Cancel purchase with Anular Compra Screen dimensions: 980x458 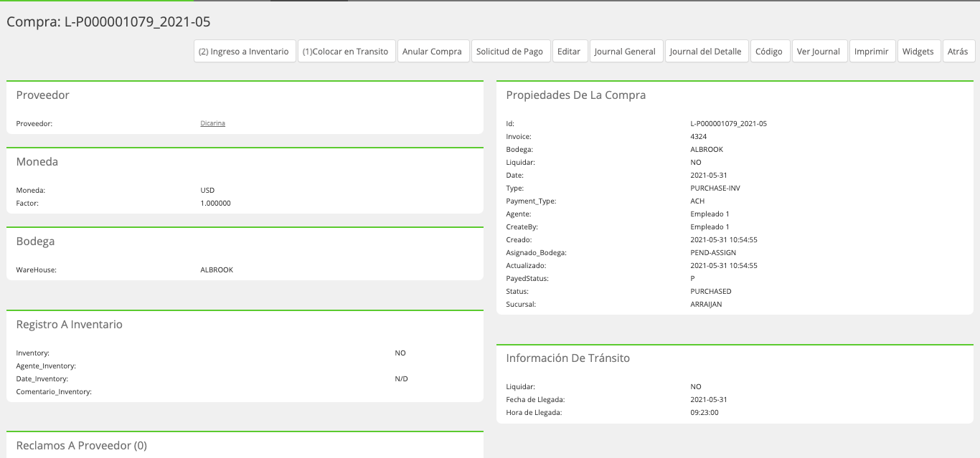coord(433,52)
